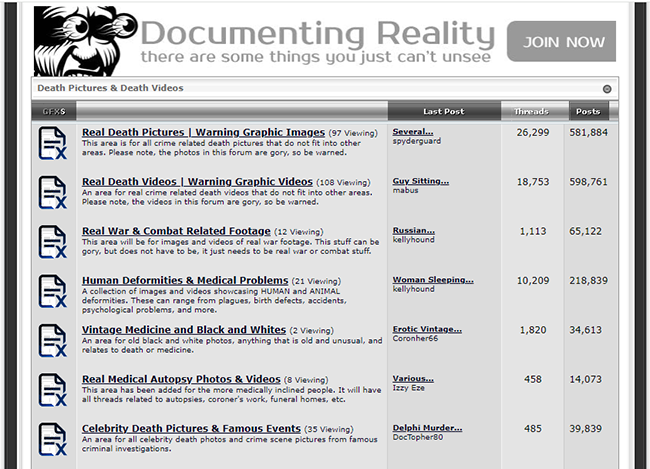Click the post count 598,761
Image resolution: width=650 pixels, height=469 pixels.
pos(588,182)
